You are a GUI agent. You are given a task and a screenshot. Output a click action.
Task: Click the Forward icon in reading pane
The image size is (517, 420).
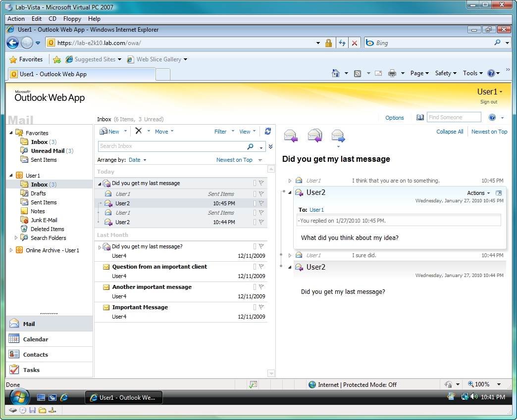point(338,135)
